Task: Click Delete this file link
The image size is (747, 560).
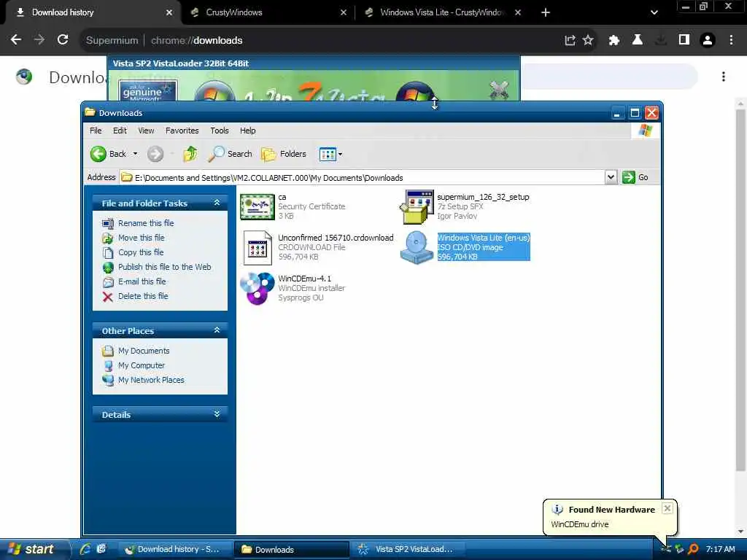Action: point(143,296)
